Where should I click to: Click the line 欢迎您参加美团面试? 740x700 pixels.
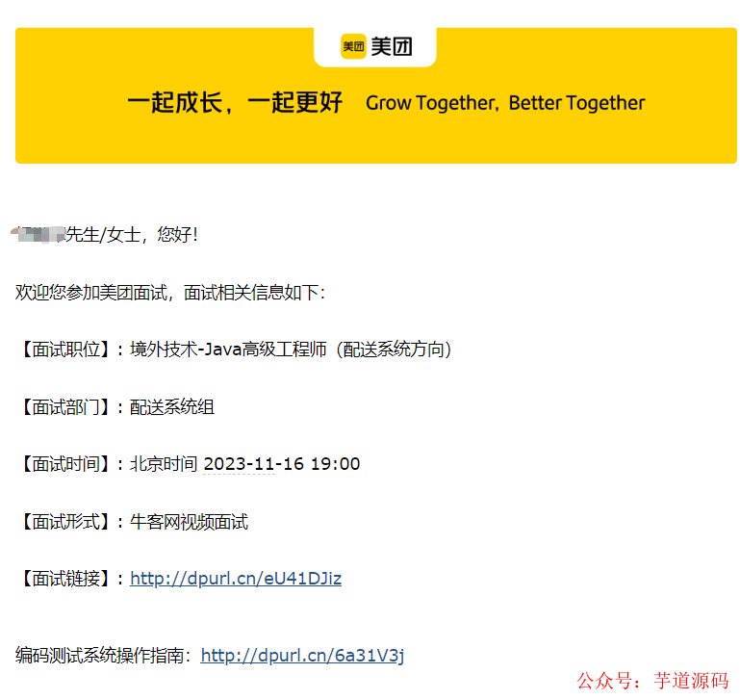[91, 293]
